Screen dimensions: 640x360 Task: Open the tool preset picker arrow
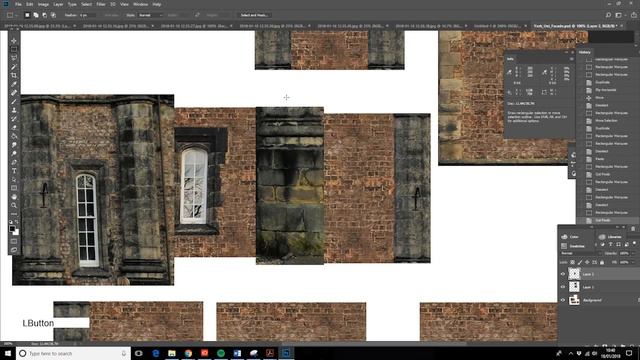tap(16, 15)
